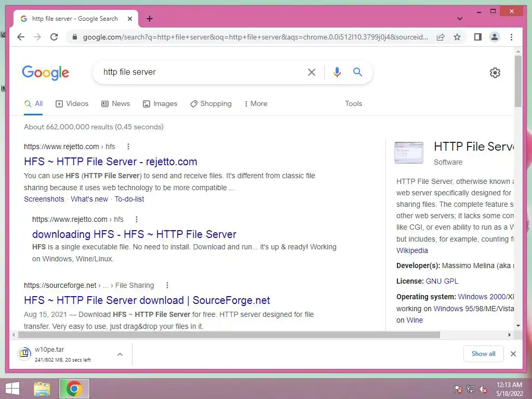Image resolution: width=532 pixels, height=399 pixels.
Task: Click the padlock site info icon
Action: pos(75,37)
